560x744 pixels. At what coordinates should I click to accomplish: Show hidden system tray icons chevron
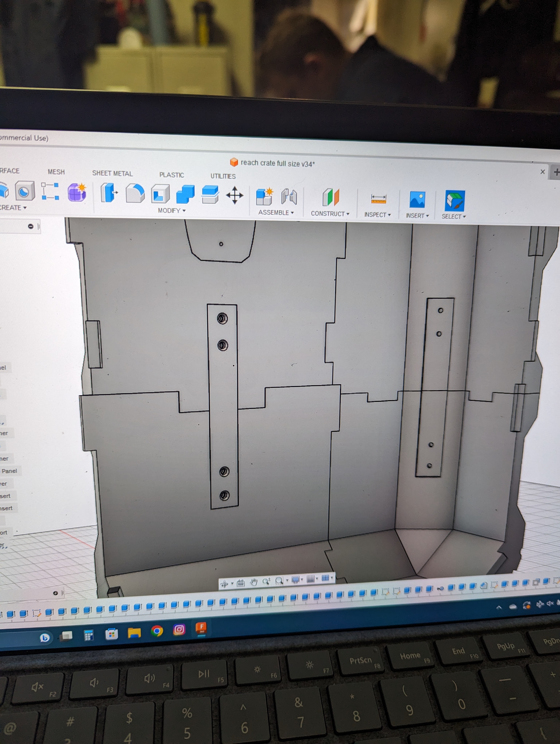[x=499, y=607]
